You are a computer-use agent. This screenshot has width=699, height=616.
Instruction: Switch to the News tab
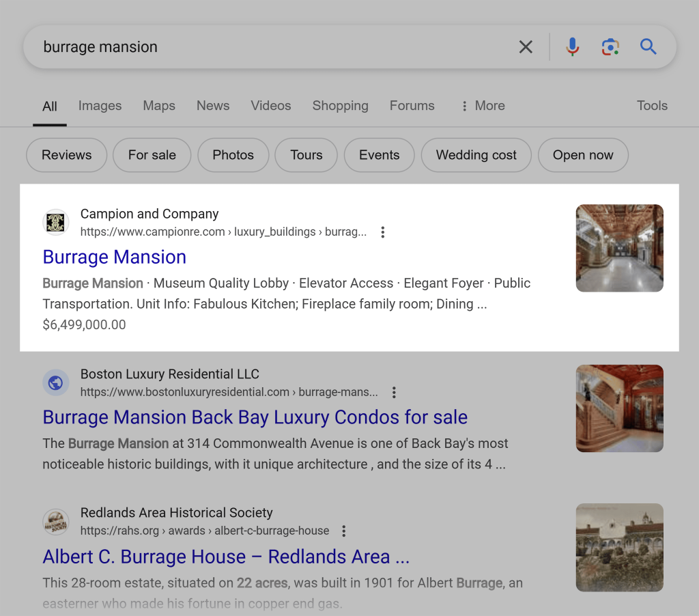[213, 106]
